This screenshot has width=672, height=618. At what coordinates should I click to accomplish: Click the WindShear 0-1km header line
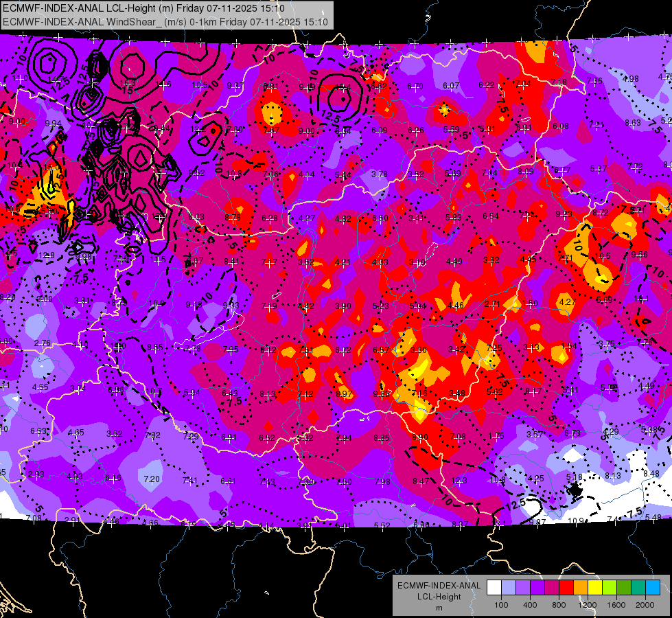(x=165, y=21)
